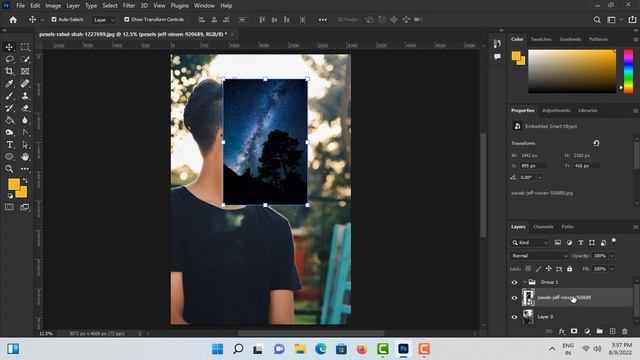Switch to the Swatches tab
640x360 pixels.
click(x=541, y=39)
